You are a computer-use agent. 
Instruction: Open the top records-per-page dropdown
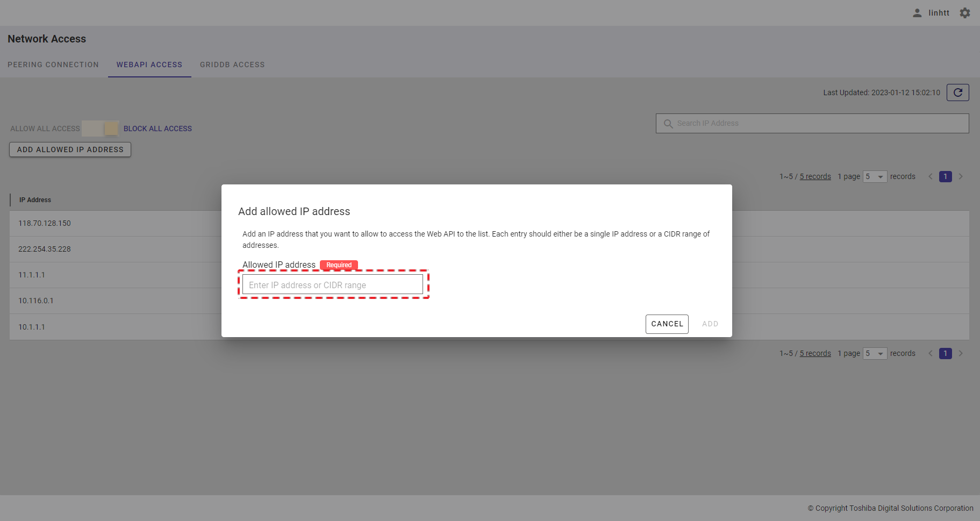(x=875, y=176)
